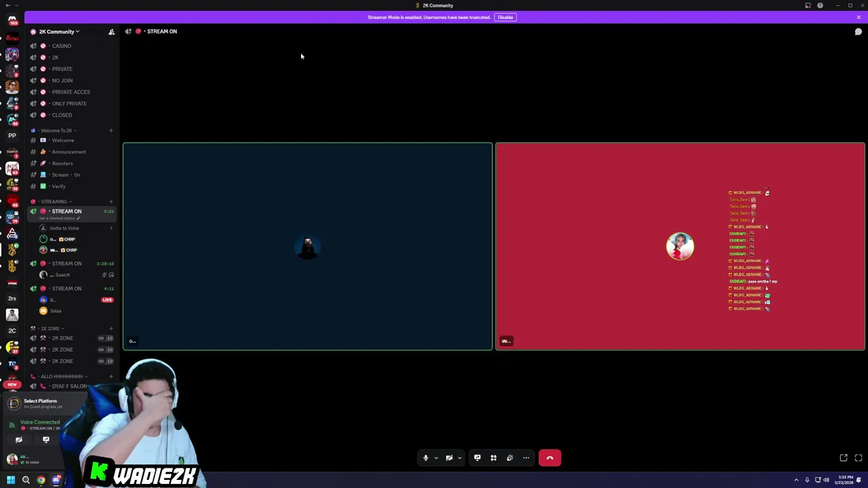Viewport: 868px width, 488px height.
Task: Click Voice Connected status text
Action: click(39, 422)
